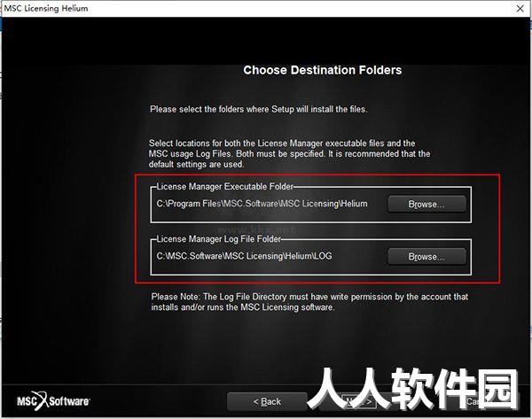Click the stylized X in MSC logo
The height and width of the screenshot is (419, 532).
tap(42, 400)
